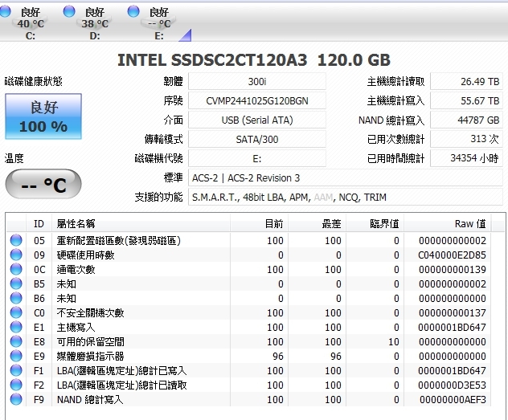Viewport: 508px width, 420px height.
Task: Click the status orb for attribute F1
Action: click(16, 370)
